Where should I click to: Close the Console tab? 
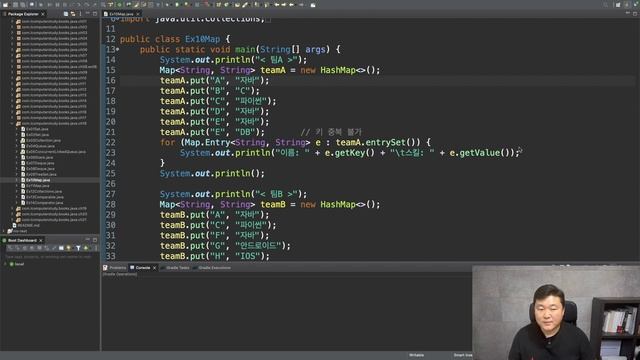[x=154, y=268]
